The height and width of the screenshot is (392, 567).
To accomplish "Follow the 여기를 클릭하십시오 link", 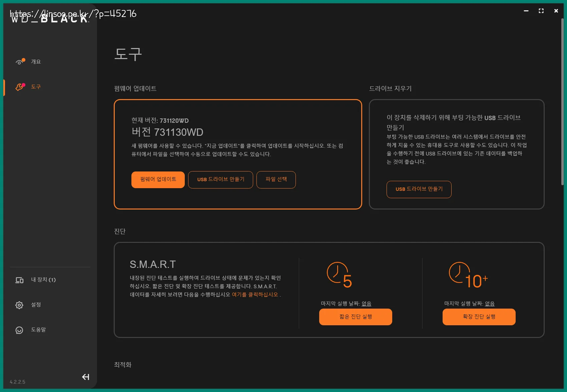I will click(x=255, y=295).
